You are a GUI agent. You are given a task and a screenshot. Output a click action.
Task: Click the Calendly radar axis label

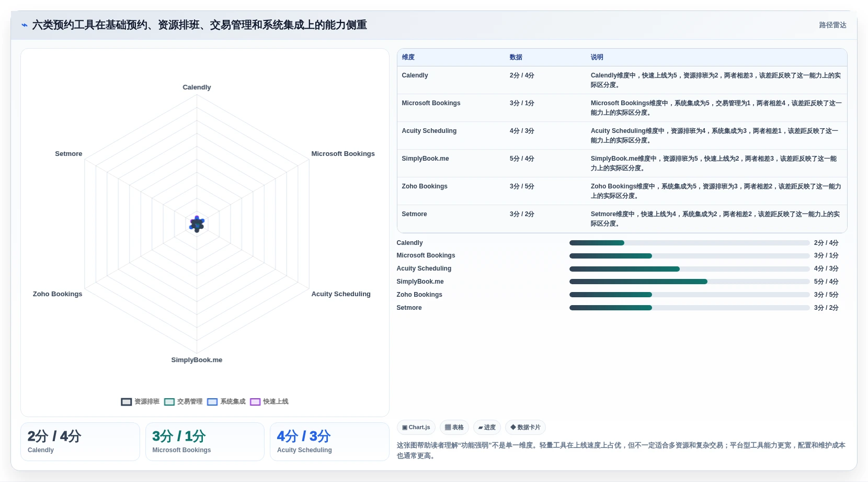197,87
